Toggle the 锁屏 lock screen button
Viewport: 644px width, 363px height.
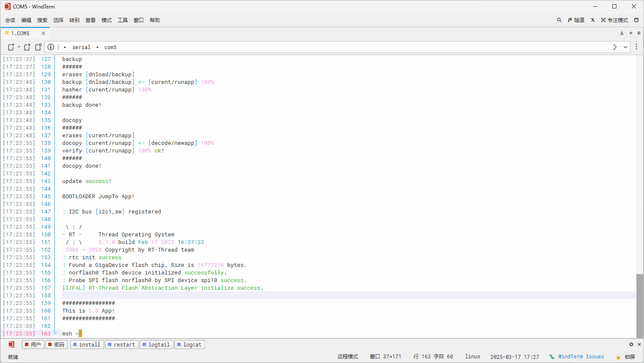pos(626,357)
